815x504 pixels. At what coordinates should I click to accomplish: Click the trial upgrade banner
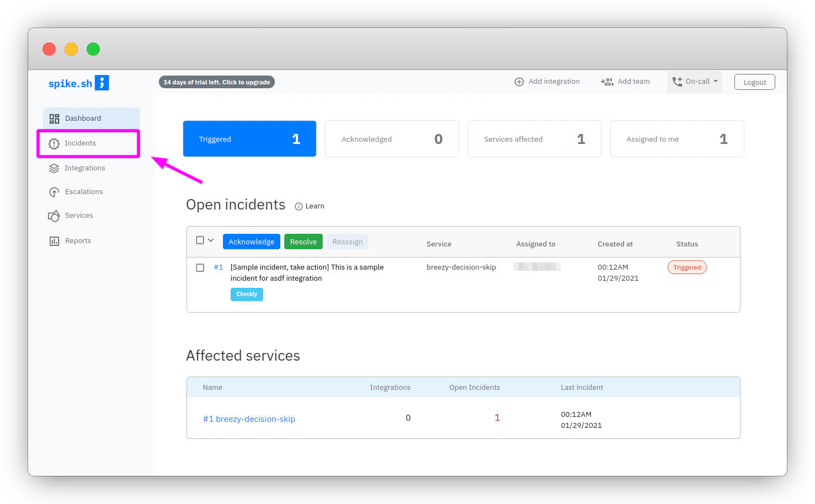point(217,82)
